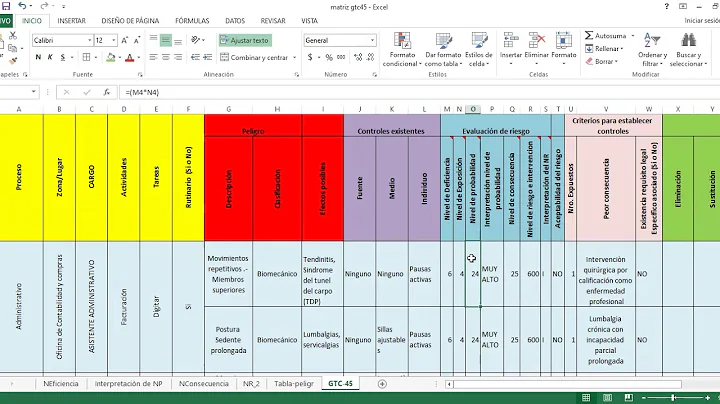This screenshot has width=720, height=404.
Task: Apply percent style format
Action: (329, 57)
